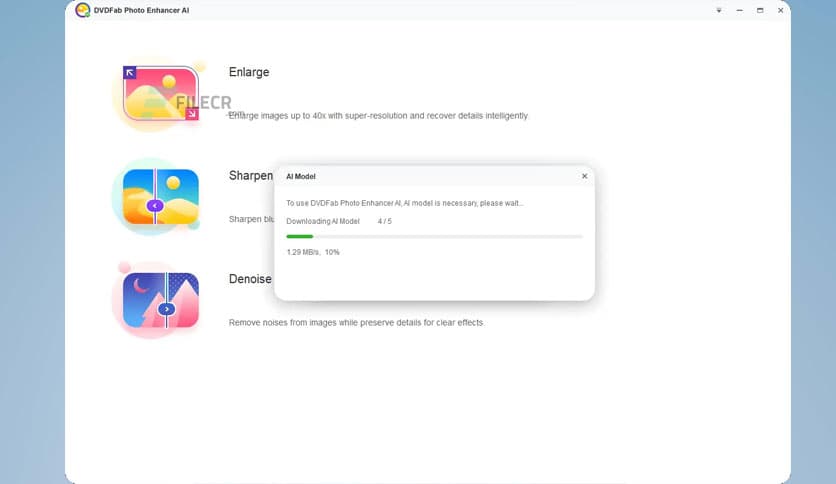The image size is (836, 484).
Task: Open the title bar dropdown menu arrow
Action: click(x=719, y=10)
